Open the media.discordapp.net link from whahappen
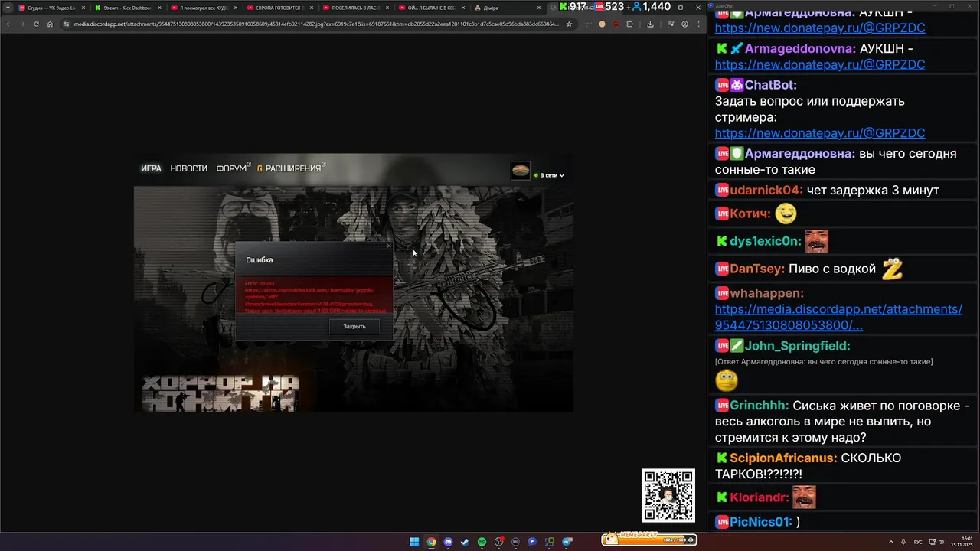The width and height of the screenshot is (980, 551). [838, 318]
